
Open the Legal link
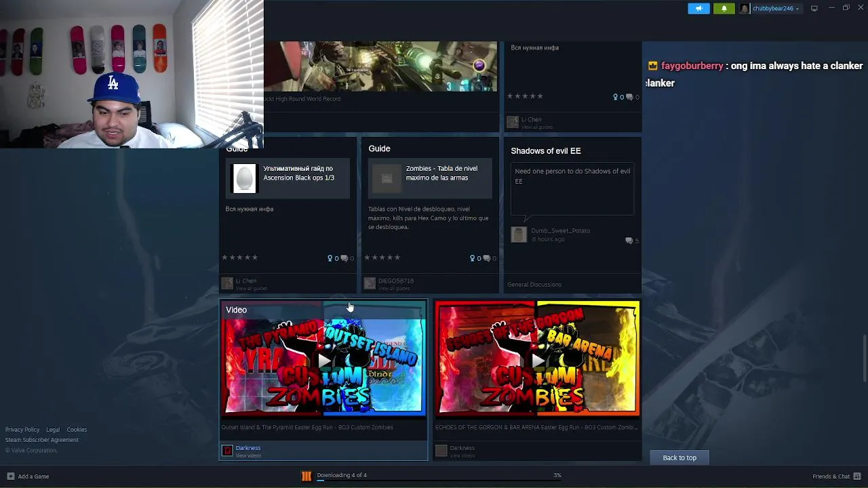pyautogui.click(x=53, y=430)
